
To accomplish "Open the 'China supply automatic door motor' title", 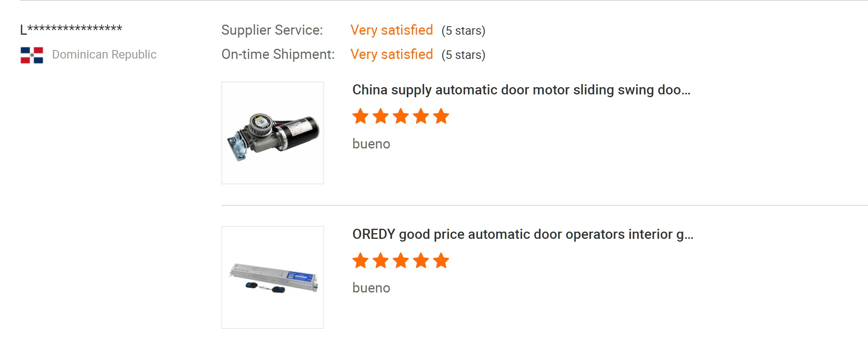I will (x=521, y=90).
